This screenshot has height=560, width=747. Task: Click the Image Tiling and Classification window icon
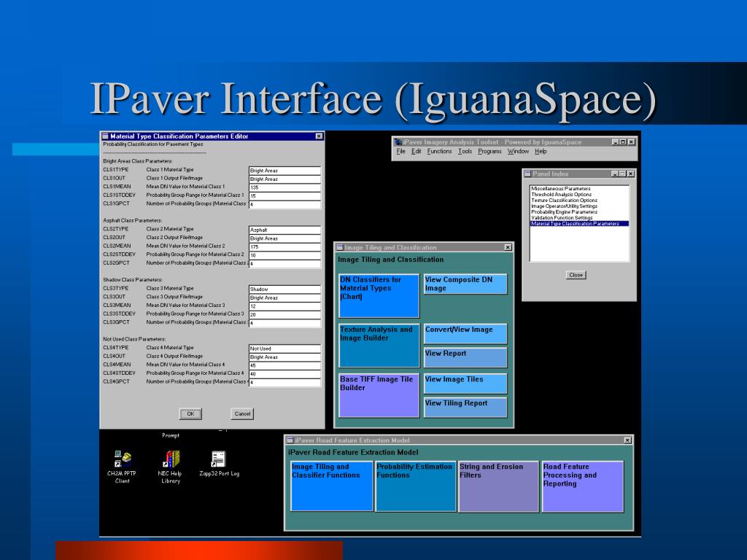pos(340,247)
